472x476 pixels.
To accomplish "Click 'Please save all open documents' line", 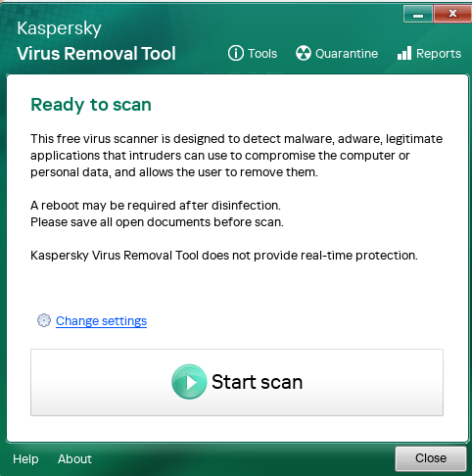I will (157, 222).
